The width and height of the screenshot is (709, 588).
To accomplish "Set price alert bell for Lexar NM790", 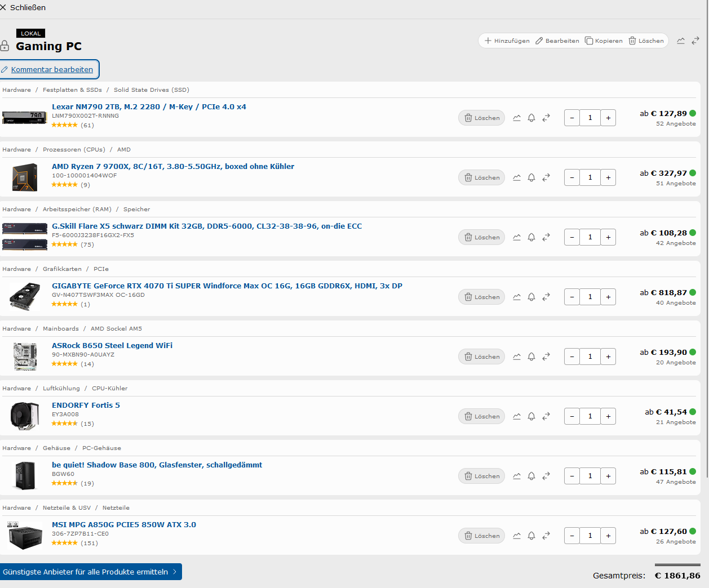I will coord(531,118).
